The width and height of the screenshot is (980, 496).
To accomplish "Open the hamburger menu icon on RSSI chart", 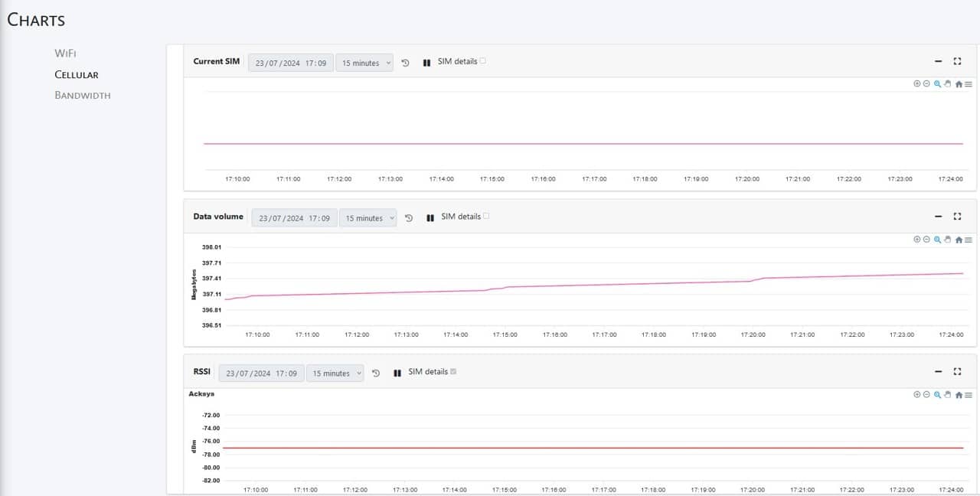I will [968, 394].
